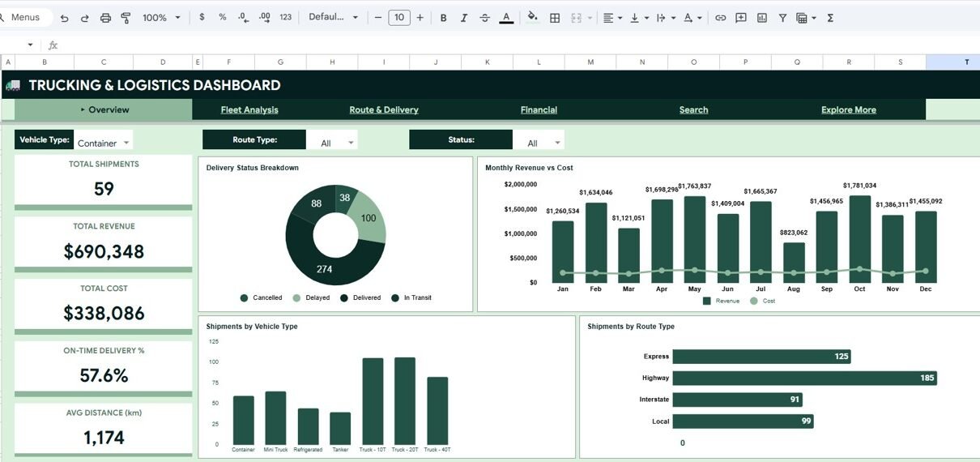Toggle italic formatting

(x=463, y=18)
